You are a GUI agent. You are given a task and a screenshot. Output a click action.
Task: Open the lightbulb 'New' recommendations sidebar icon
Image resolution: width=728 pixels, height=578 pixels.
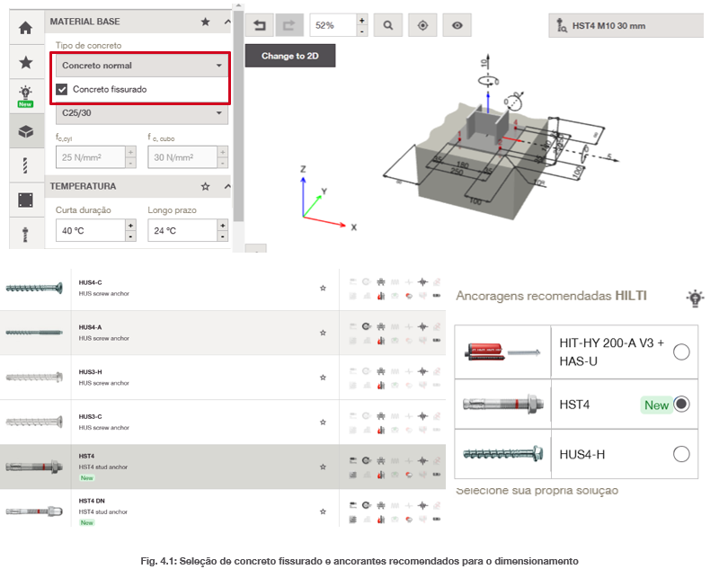click(x=26, y=95)
